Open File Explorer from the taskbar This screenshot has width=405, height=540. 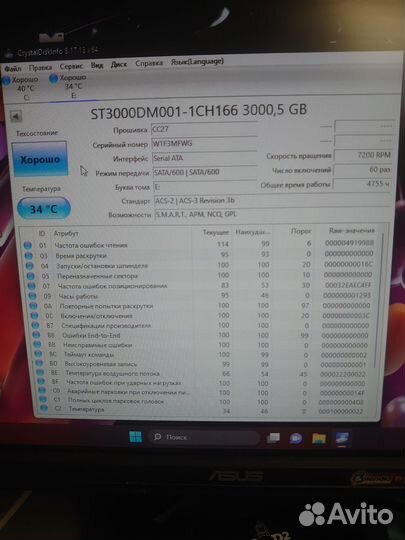point(319,438)
